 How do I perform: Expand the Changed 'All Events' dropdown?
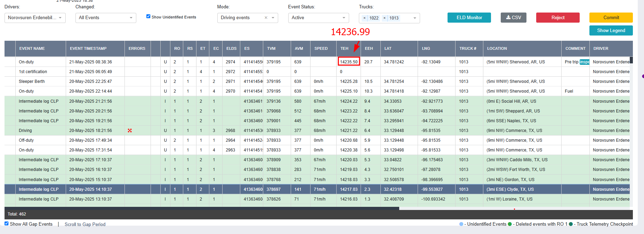point(105,18)
